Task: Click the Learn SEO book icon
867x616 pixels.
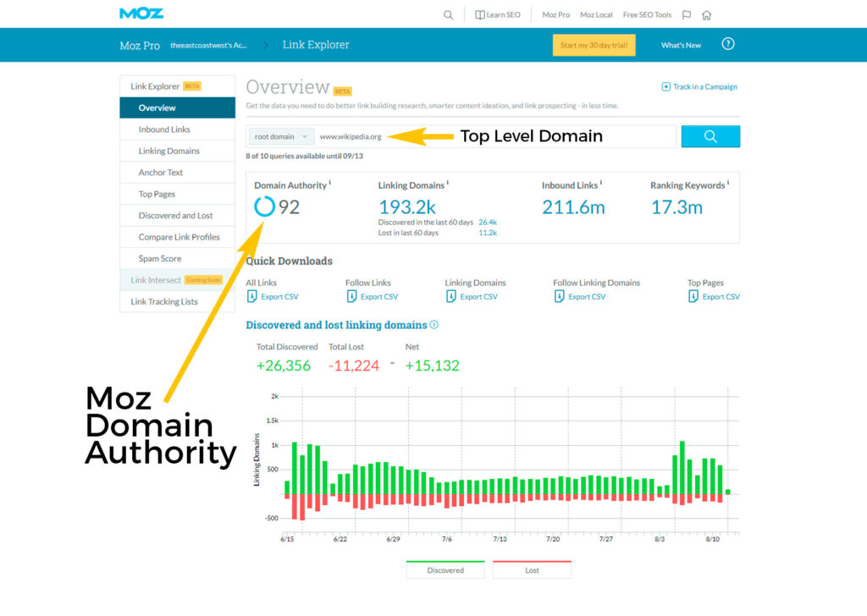Action: [x=480, y=15]
